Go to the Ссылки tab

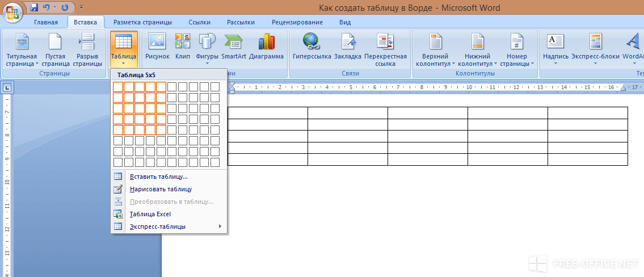tap(200, 22)
